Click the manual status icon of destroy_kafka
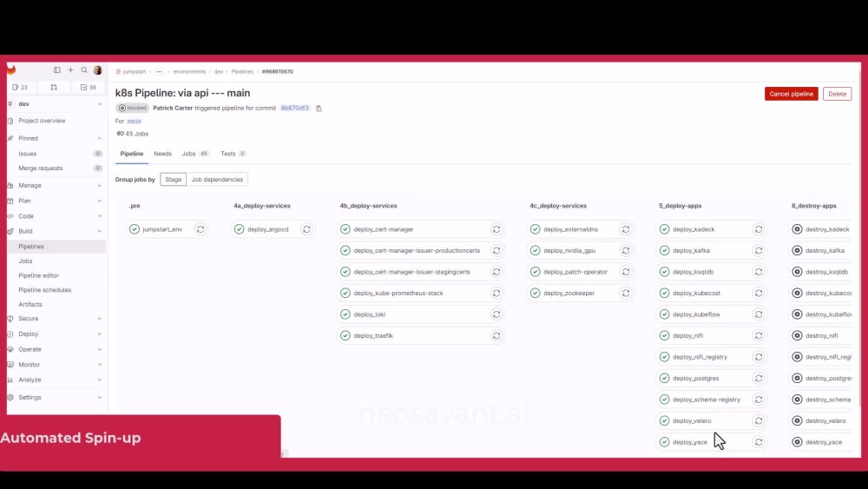868x489 pixels. [797, 250]
